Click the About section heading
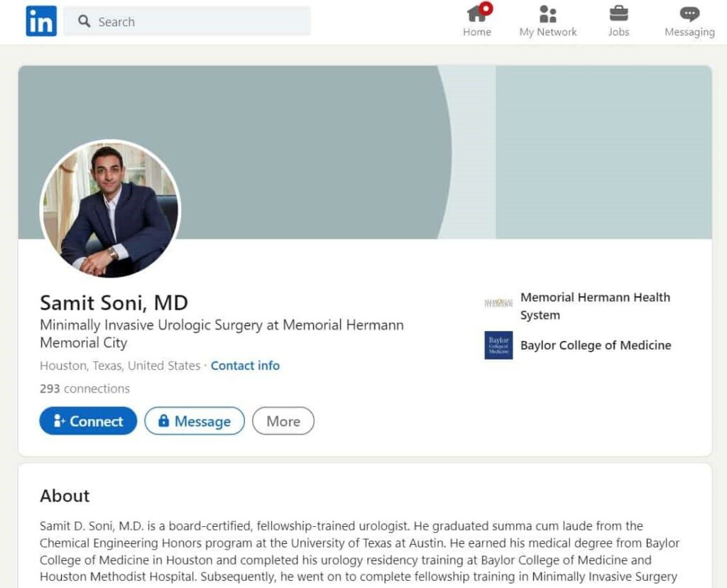The image size is (727, 588). tap(65, 496)
